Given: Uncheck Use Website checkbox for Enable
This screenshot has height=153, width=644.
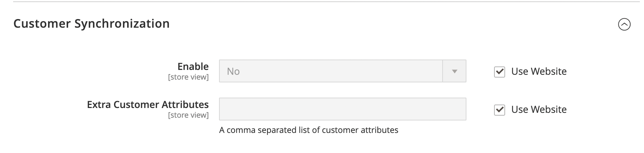Looking at the screenshot, I should pos(500,72).
